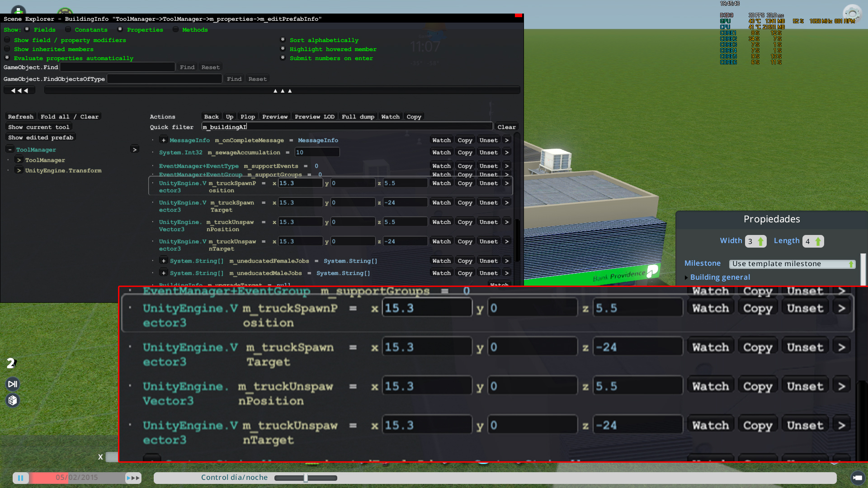
Task: Toggle Highlight hovered member
Action: (x=283, y=49)
